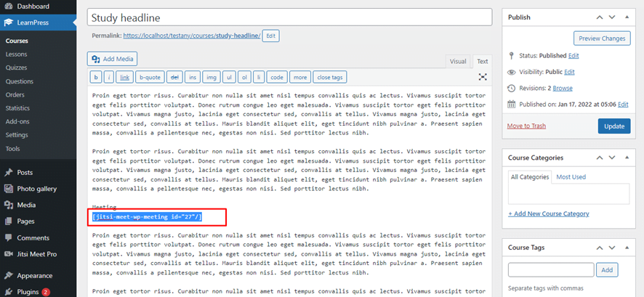Move Course Categories panel up arrow

click(x=600, y=158)
